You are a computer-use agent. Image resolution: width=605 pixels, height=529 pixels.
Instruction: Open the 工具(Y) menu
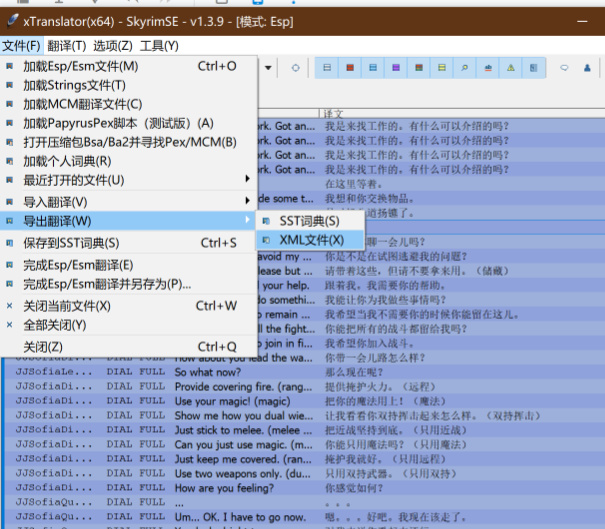(159, 46)
